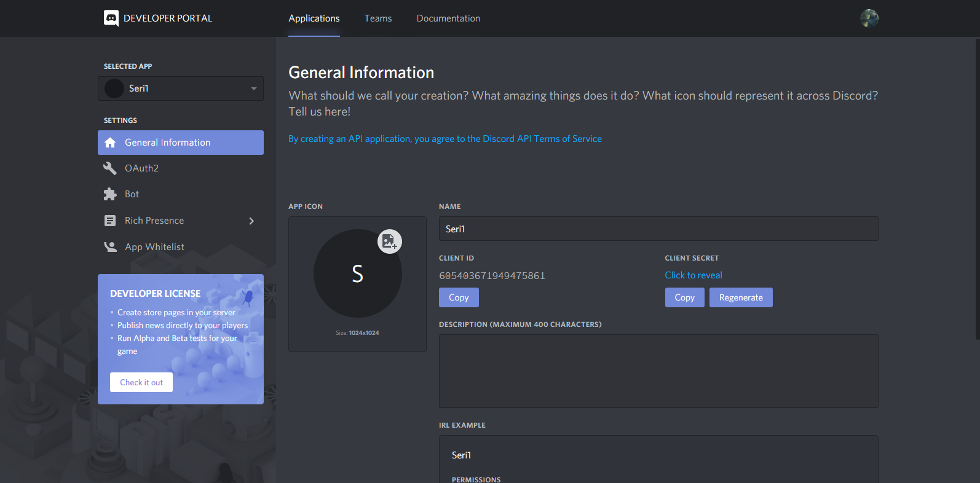Click the DEVELOPER PORTAL title
This screenshot has width=980, height=483.
click(168, 18)
